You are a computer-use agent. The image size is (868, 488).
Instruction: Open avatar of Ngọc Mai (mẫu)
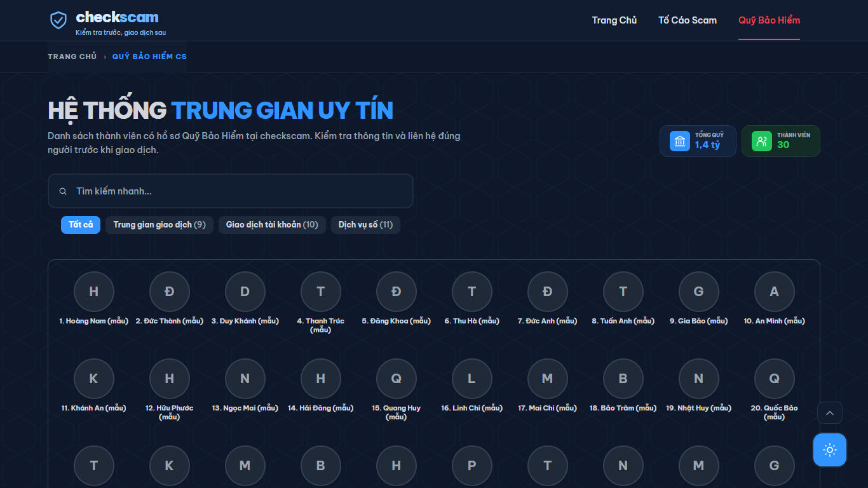click(245, 379)
